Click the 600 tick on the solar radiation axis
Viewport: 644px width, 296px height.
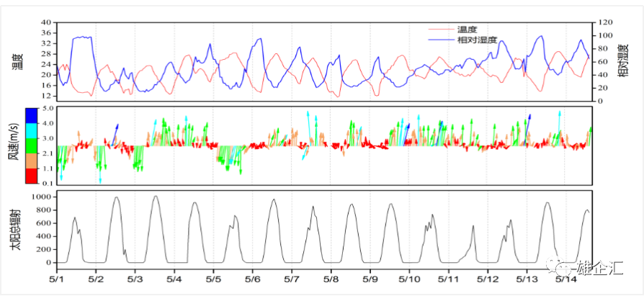coord(45,223)
